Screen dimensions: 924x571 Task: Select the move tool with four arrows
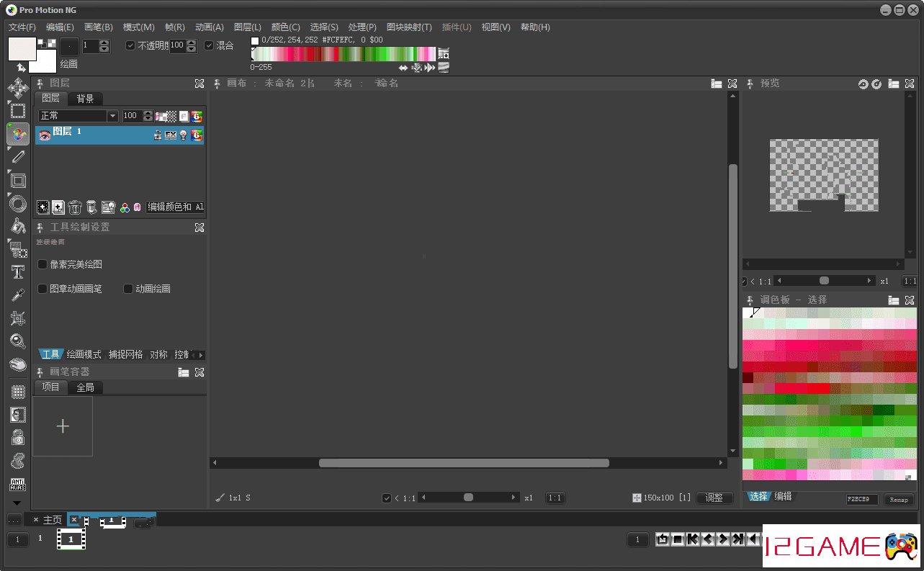coord(18,89)
